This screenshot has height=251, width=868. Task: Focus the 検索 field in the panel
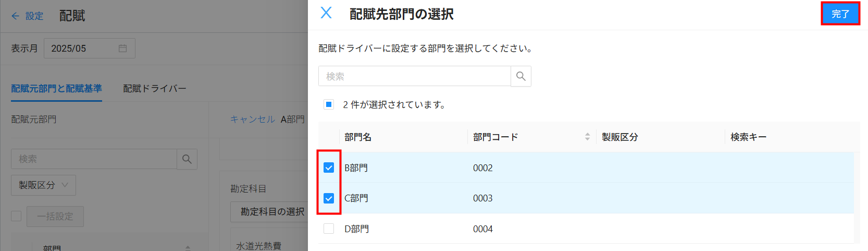pyautogui.click(x=415, y=76)
